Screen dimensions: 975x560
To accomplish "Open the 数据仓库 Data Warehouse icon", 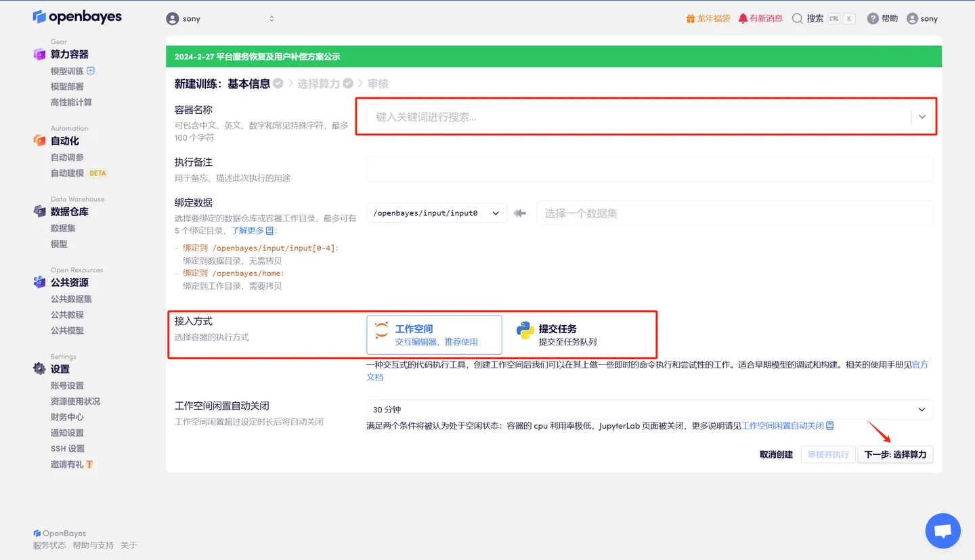I will pos(39,211).
